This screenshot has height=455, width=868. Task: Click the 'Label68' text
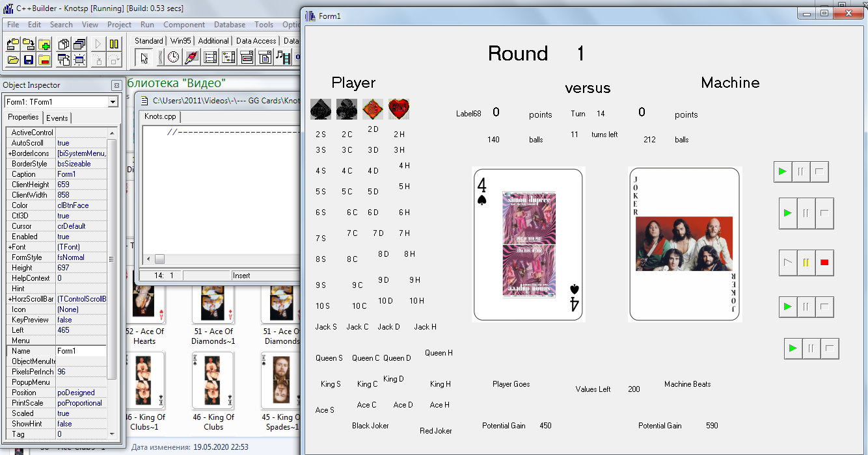(468, 114)
